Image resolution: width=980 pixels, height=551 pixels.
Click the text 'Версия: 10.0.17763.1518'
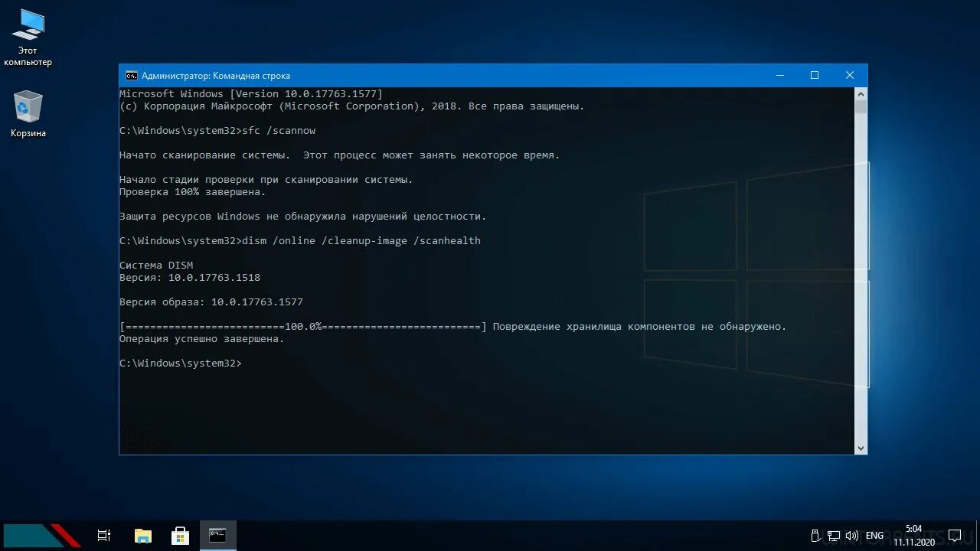[x=190, y=278]
